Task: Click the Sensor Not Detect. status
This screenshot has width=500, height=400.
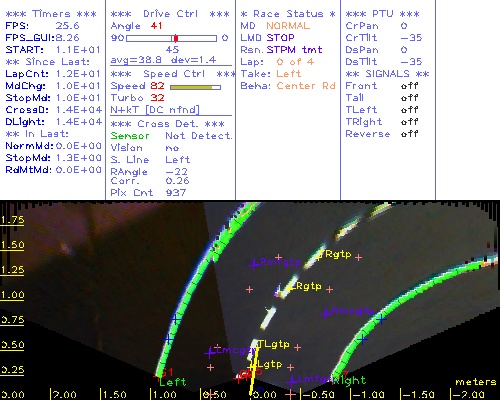Action: [171, 136]
